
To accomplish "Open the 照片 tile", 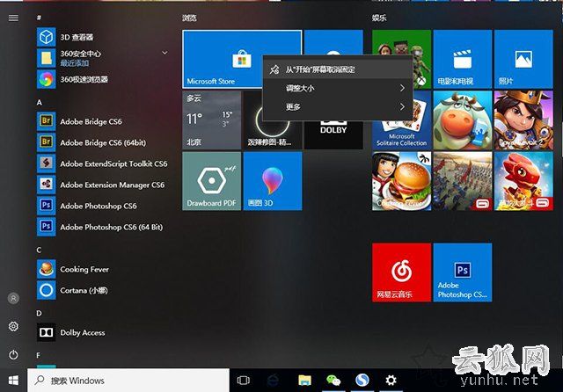I will tap(523, 59).
